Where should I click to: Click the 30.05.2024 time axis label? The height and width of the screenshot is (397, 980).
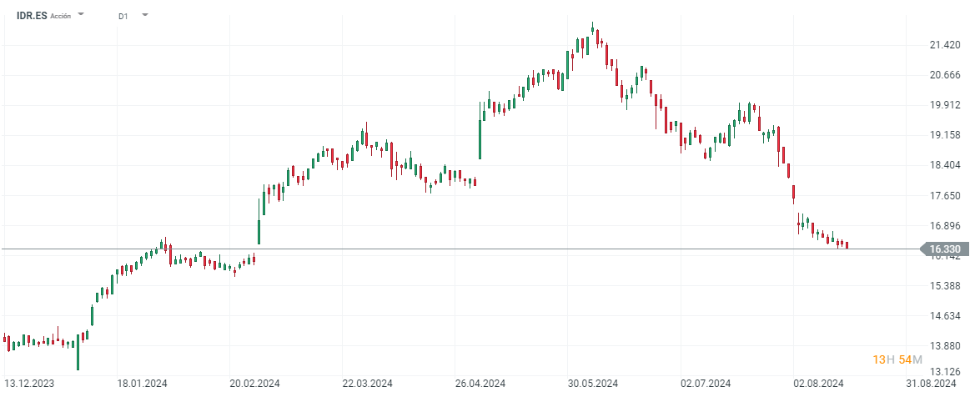pos(593,384)
